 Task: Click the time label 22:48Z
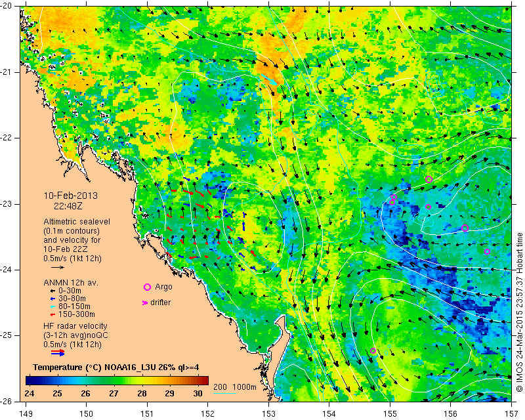(x=68, y=206)
